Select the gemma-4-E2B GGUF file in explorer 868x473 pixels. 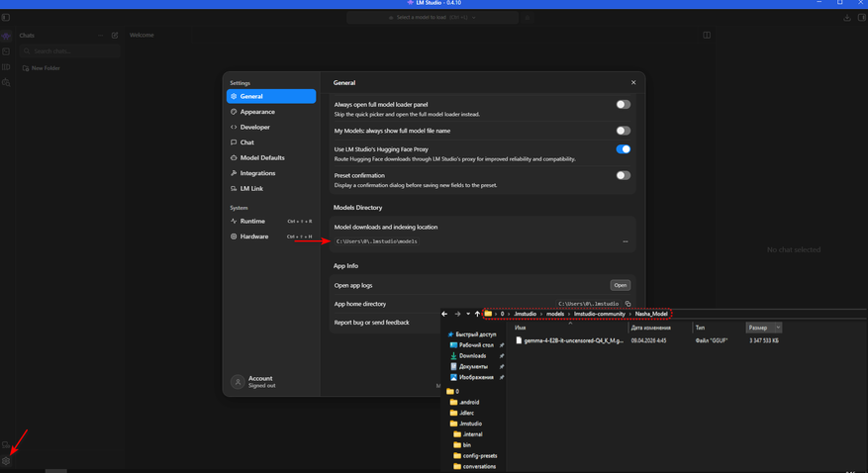pyautogui.click(x=570, y=340)
